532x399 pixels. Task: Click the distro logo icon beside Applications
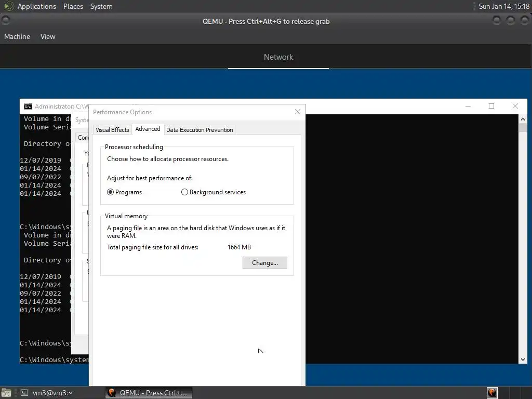coord(9,6)
